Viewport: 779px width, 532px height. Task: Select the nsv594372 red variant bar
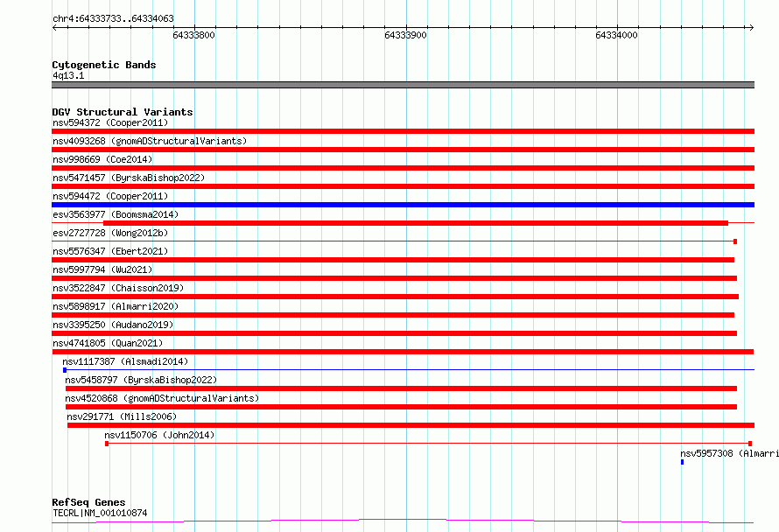(403, 131)
